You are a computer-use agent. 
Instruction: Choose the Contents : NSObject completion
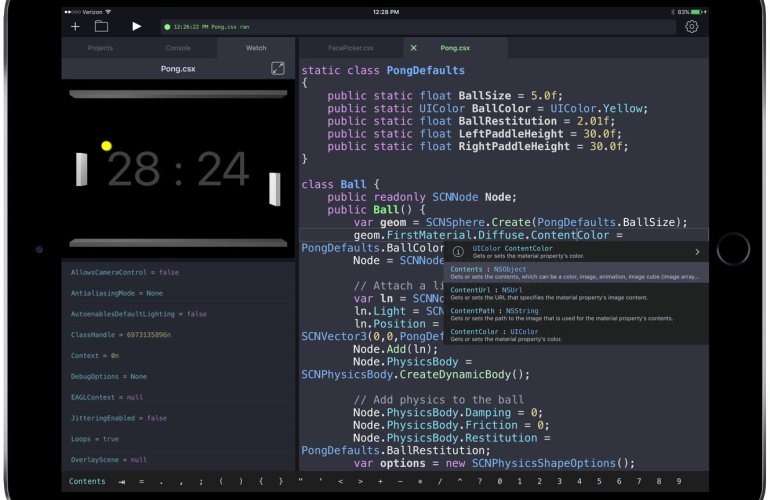point(575,273)
